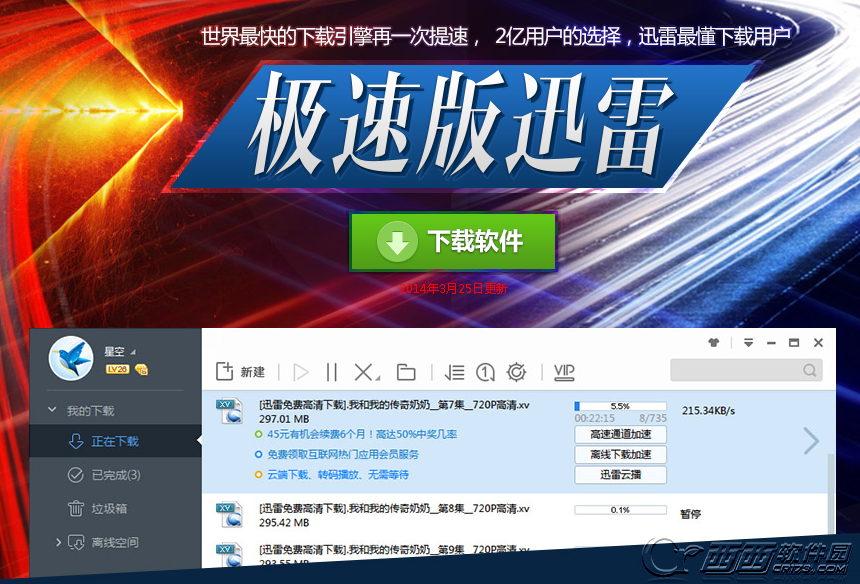Image resolution: width=860 pixels, height=584 pixels.
Task: Click the bird user avatar
Action: [x=71, y=358]
